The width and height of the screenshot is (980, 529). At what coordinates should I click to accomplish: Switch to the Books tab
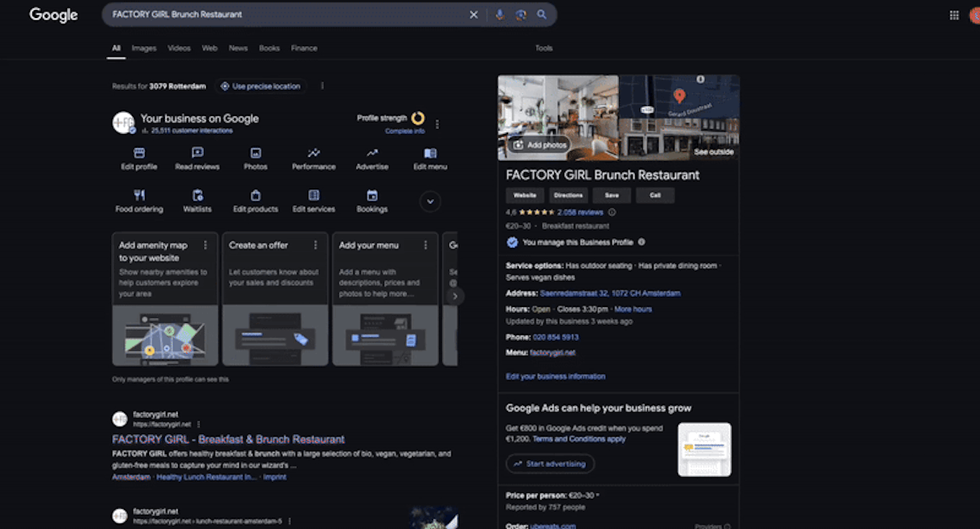(269, 48)
